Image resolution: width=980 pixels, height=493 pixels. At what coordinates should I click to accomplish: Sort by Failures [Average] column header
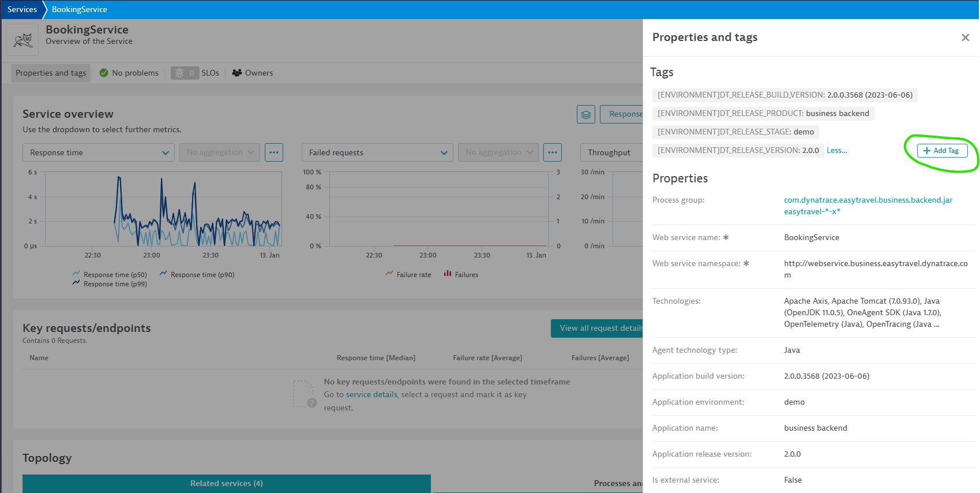pos(600,358)
